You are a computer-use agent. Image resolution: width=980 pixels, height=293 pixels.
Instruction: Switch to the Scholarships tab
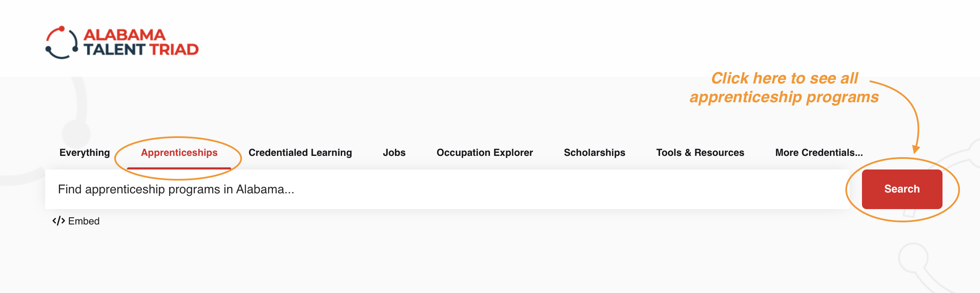(x=594, y=152)
